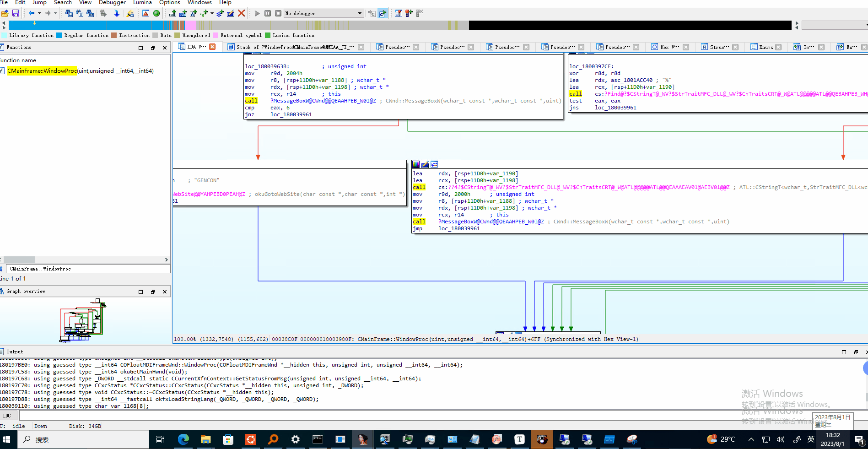868x449 pixels.
Task: Open the back-navigation history dropdown arrow
Action: (39, 13)
